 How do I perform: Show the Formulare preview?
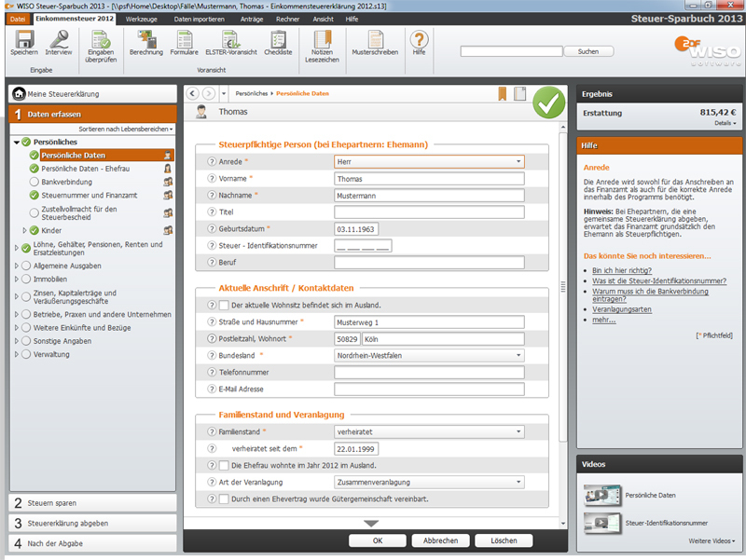pos(184,39)
